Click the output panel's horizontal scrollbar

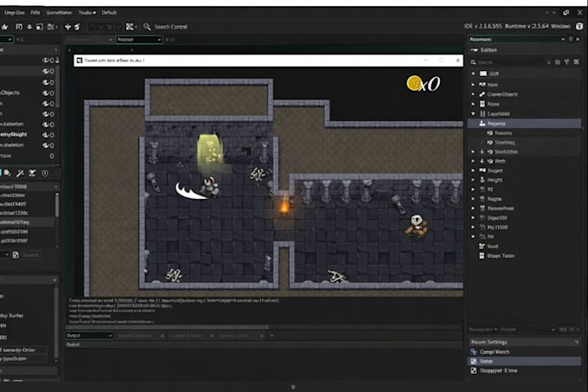(x=168, y=327)
